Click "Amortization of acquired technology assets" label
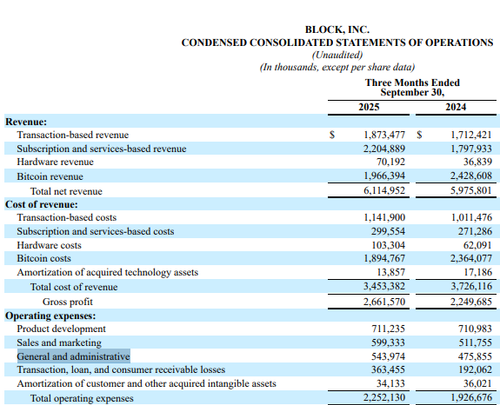The width and height of the screenshot is (500, 405). click(107, 273)
